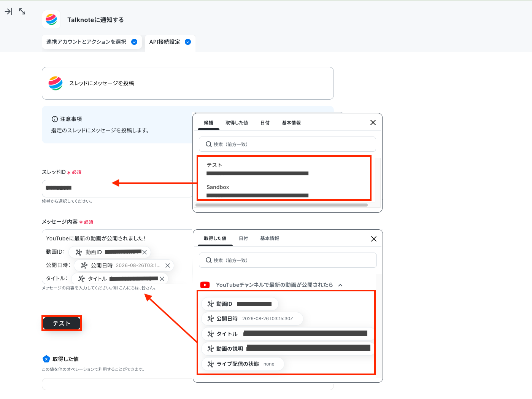Close the 候補 suggestions popup
Image resolution: width=532 pixels, height=399 pixels.
pos(373,122)
